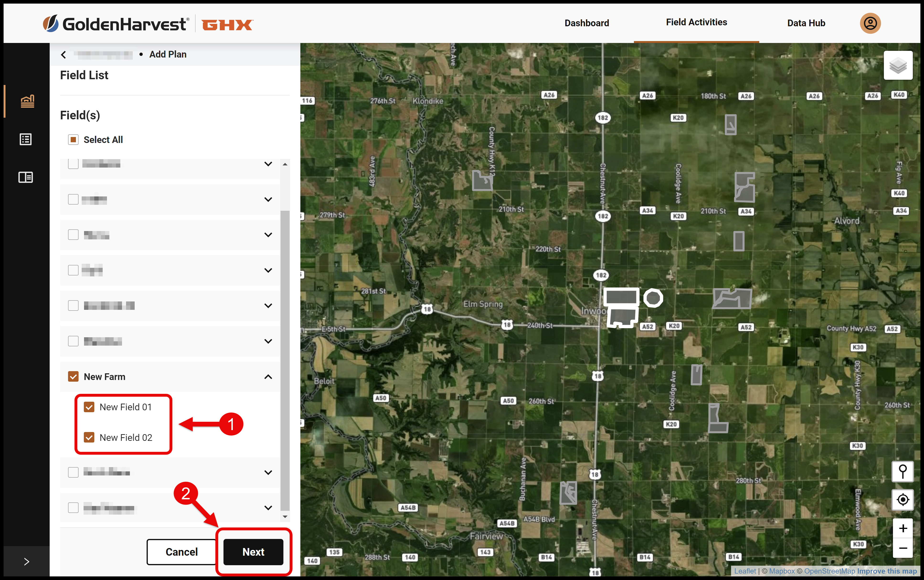The image size is (924, 580).
Task: Click the back arrow beside Add Plan
Action: point(64,55)
